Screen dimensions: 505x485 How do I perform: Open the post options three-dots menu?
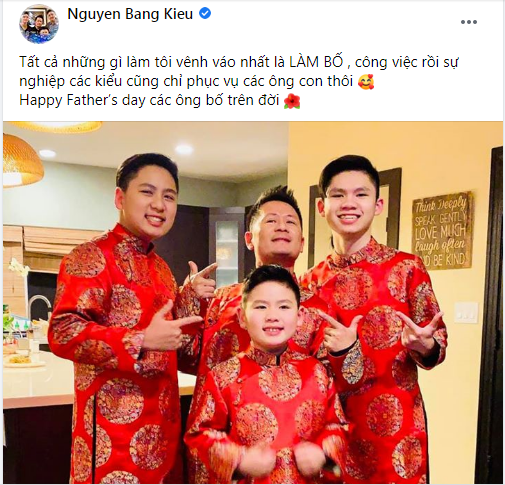(469, 22)
